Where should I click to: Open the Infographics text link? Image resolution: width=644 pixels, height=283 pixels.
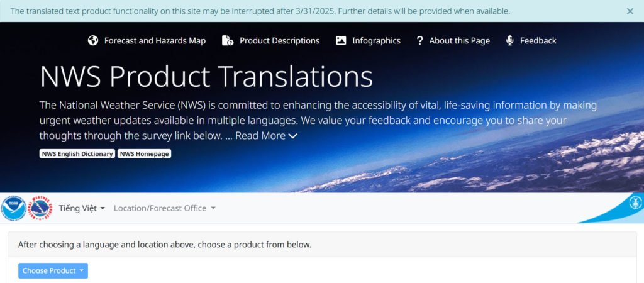(376, 40)
